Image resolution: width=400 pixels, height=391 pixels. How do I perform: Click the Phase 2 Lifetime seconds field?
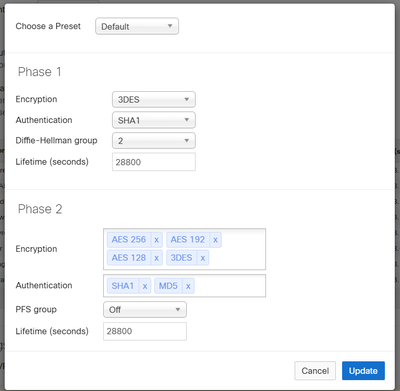tap(145, 331)
